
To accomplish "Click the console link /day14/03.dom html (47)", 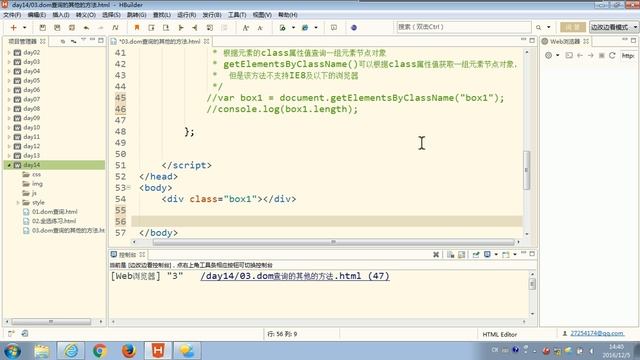I will click(295, 276).
